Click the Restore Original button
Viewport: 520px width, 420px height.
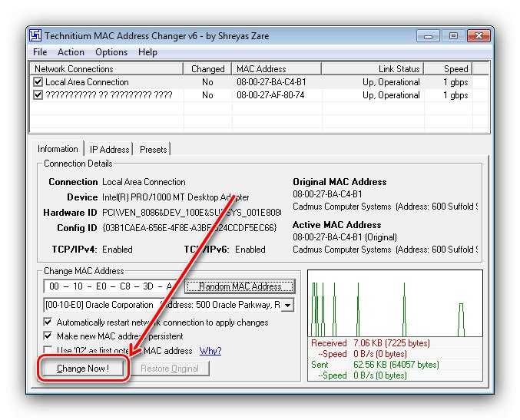[170, 369]
